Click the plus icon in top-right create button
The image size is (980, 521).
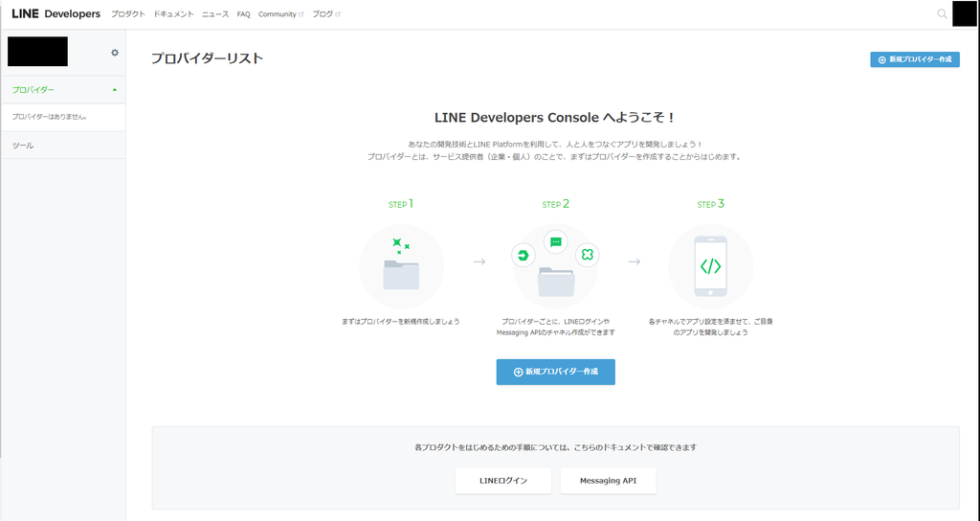pos(881,60)
